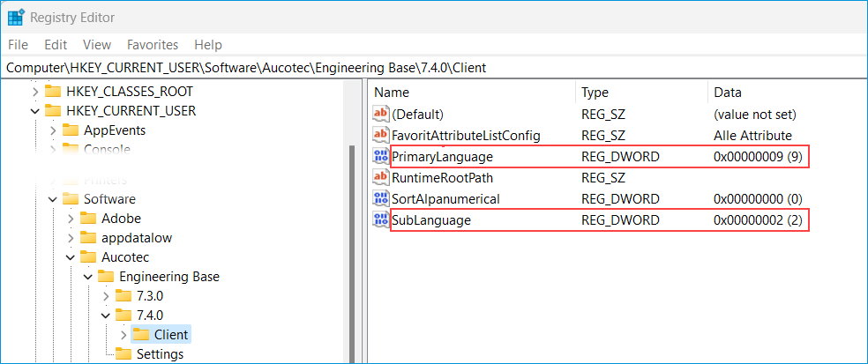Expand the Adobe key chevron
The image size is (868, 364).
[71, 219]
